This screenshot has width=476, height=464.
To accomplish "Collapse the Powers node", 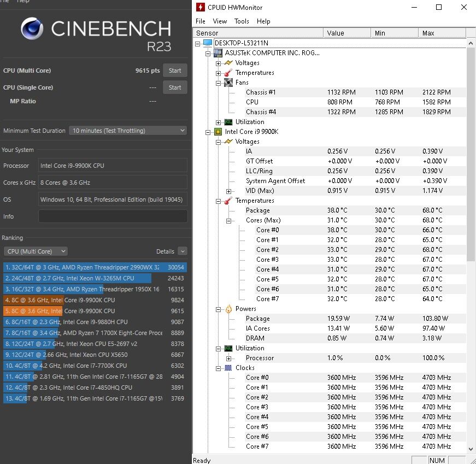I will click(218, 309).
